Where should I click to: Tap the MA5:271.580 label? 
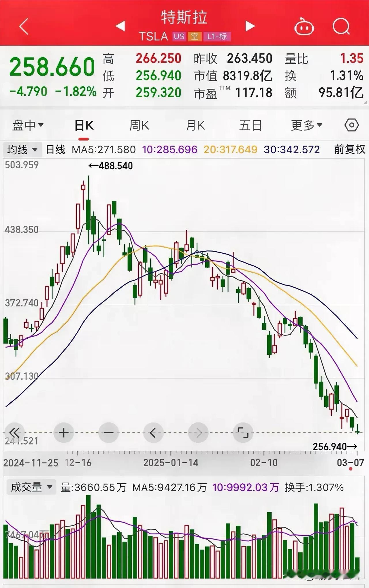click(104, 150)
